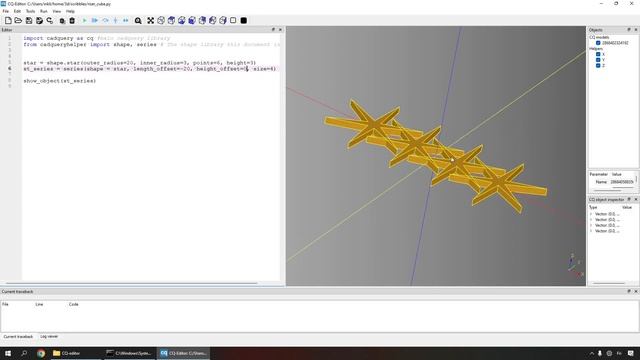640x360 pixels.
Task: Switch to wireframe display with the empty square icon
Action: (x=233, y=20)
